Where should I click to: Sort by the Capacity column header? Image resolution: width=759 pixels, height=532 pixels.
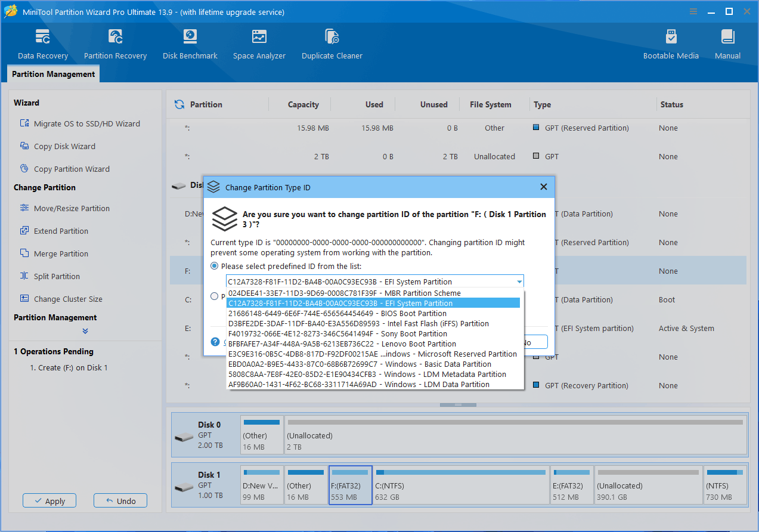click(303, 104)
